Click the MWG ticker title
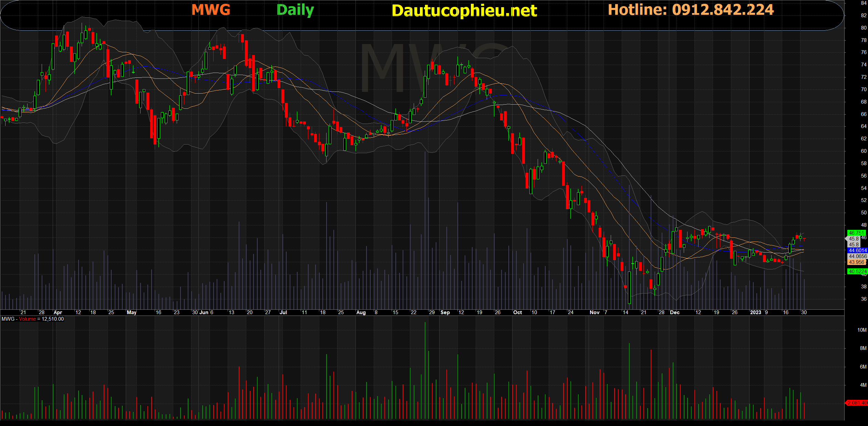This screenshot has width=868, height=426. pyautogui.click(x=211, y=10)
